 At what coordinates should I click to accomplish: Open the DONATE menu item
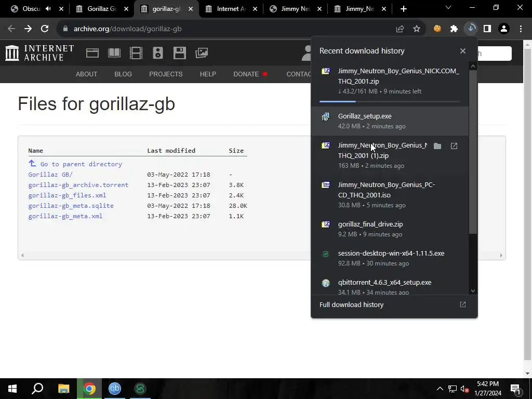250,74
